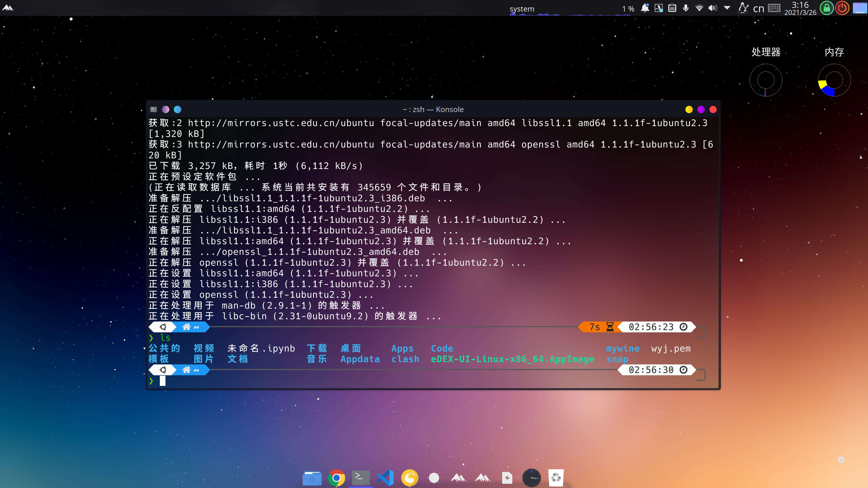Click the 02:56:30 prompt timestamp
This screenshot has height=488, width=868.
click(657, 370)
